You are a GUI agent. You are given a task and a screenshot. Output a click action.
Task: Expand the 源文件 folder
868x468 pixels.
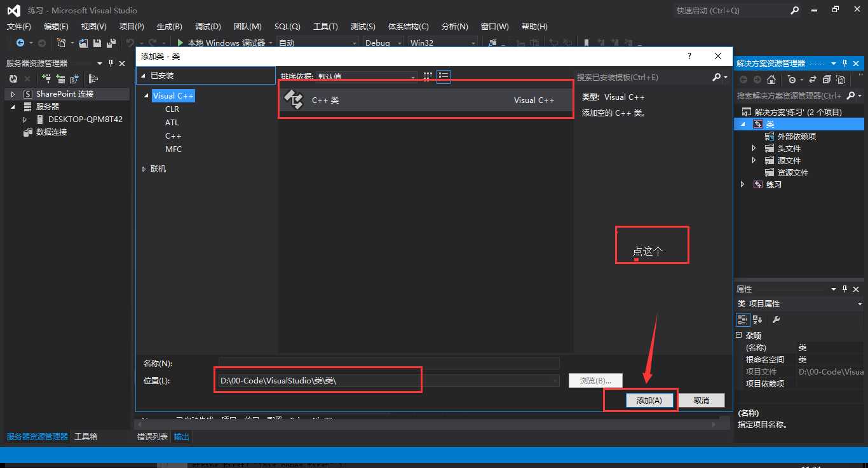coord(754,160)
